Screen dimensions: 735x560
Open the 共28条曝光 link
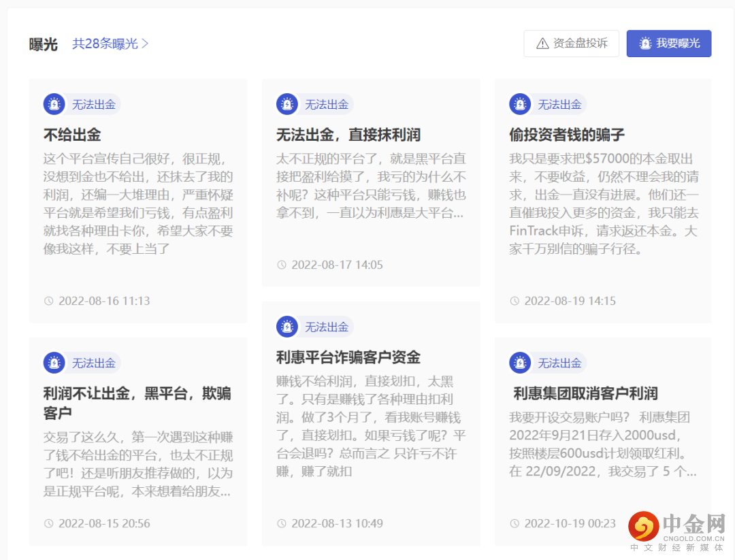[110, 44]
